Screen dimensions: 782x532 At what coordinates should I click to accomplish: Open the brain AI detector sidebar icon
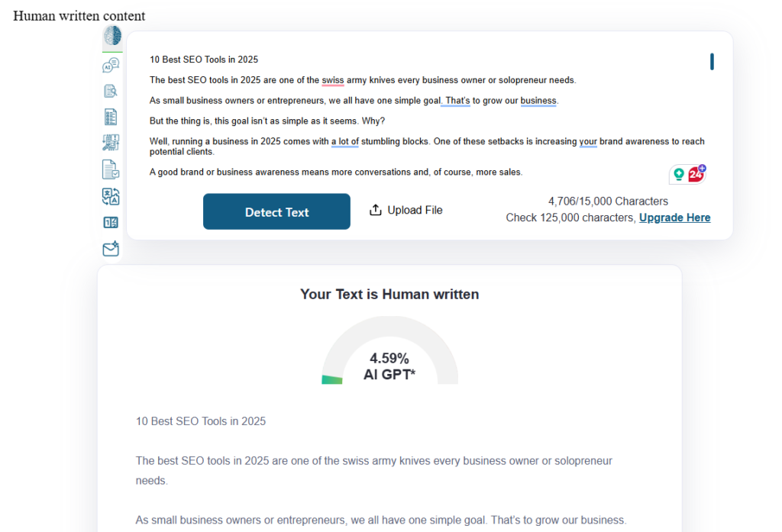(112, 36)
